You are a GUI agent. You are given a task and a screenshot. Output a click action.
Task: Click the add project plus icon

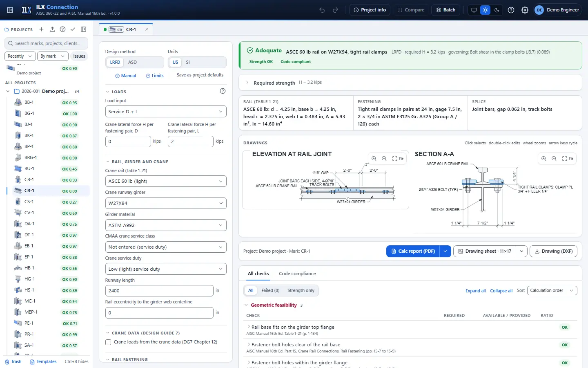(41, 29)
